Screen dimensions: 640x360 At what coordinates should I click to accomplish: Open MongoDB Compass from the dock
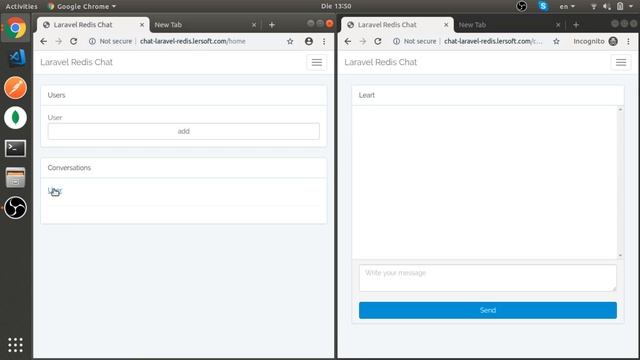coord(16,118)
